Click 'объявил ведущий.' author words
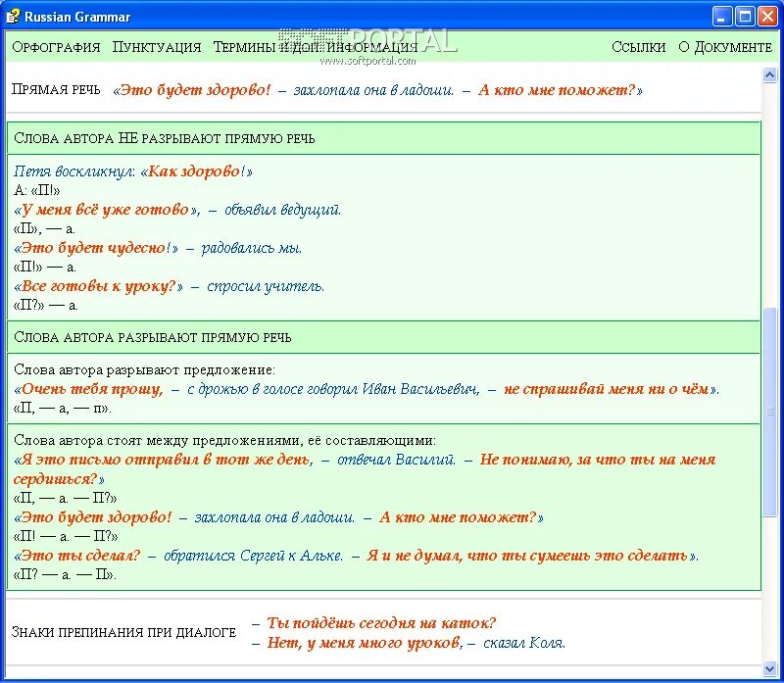 pyautogui.click(x=282, y=210)
